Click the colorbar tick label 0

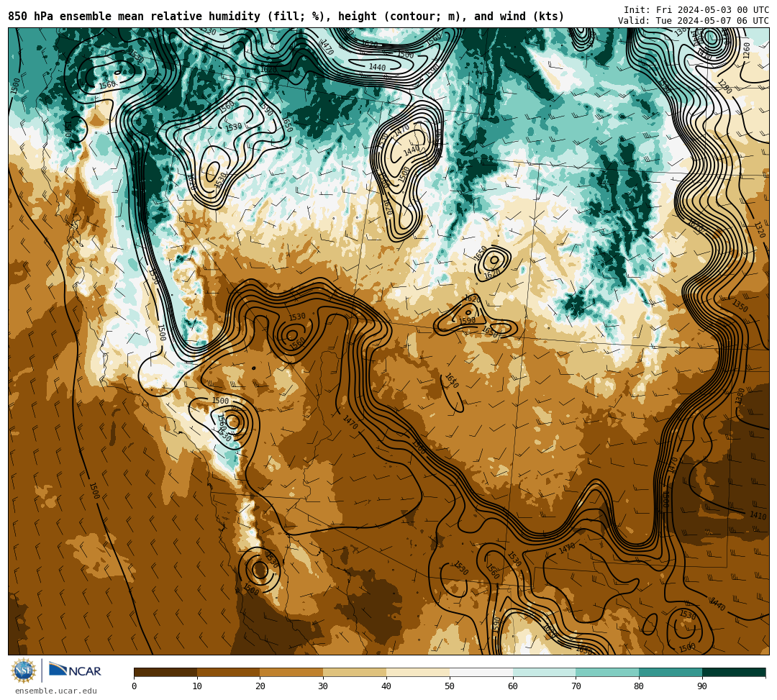coord(135,686)
